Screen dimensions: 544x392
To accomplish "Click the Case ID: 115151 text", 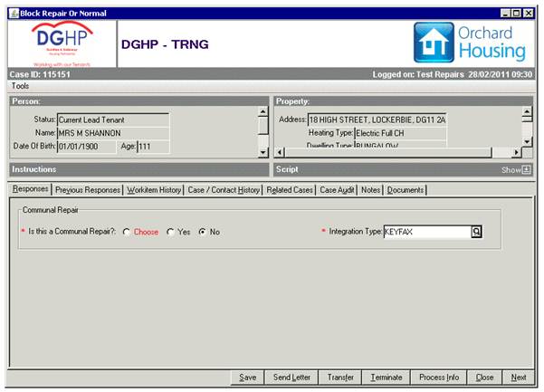I will [x=40, y=74].
